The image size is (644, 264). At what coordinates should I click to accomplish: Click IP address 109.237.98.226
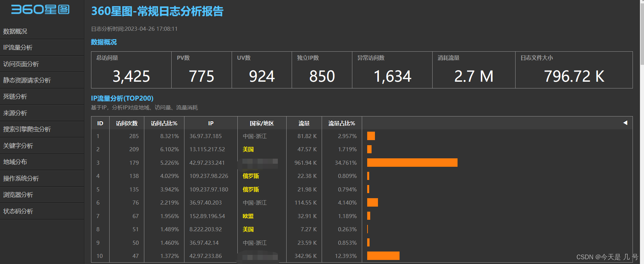[x=209, y=176]
